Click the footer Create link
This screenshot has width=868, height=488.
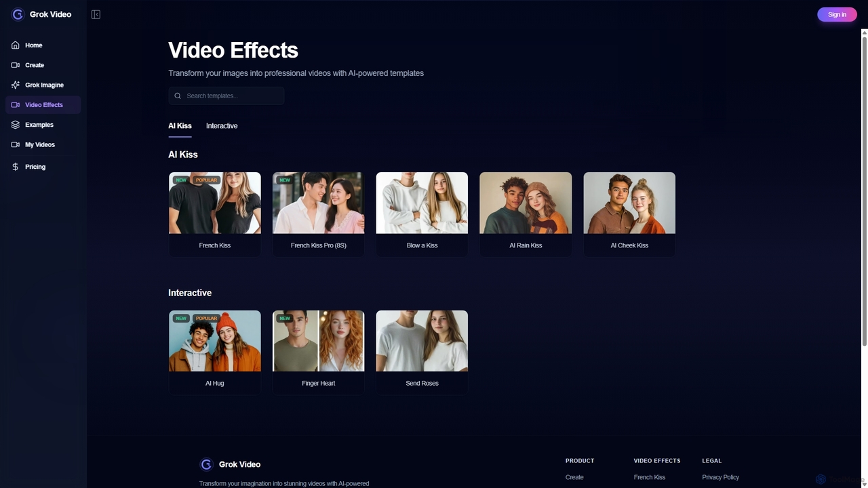574,477
